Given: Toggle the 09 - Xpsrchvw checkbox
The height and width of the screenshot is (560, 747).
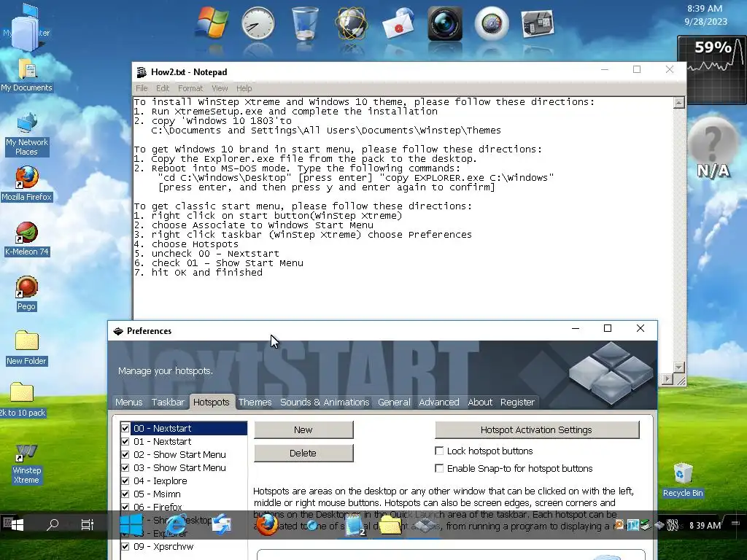Looking at the screenshot, I should coord(125,546).
